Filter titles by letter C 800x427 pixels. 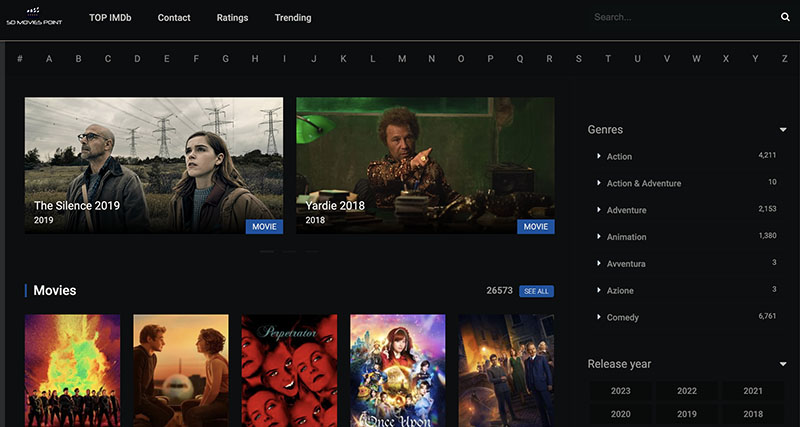tap(108, 59)
